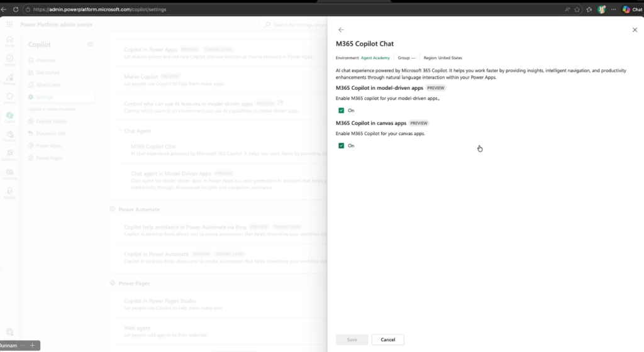Click the Cancel button
The width and height of the screenshot is (644, 352).
coord(387,339)
